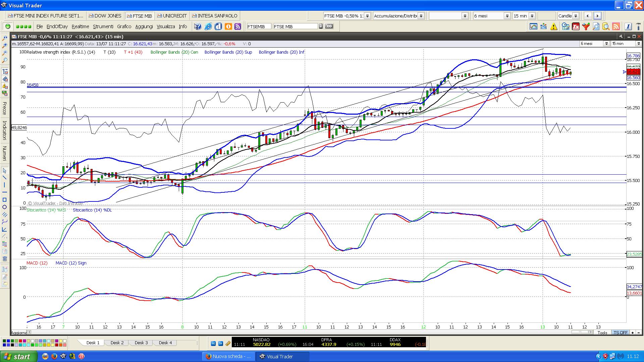Open the empty dropdown in top toolbar
Image resolution: width=644 pixels, height=362 pixels.
[465, 16]
